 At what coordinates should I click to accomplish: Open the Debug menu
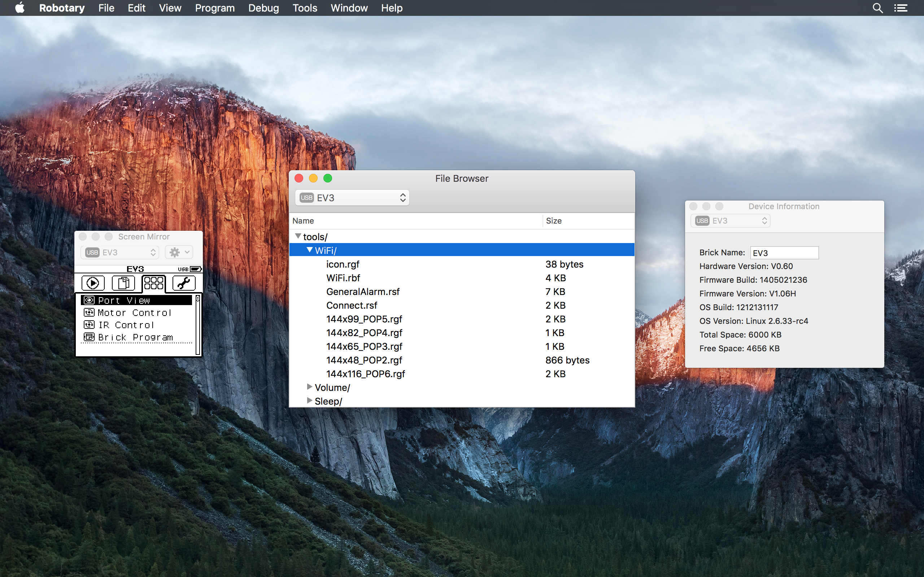263,8
